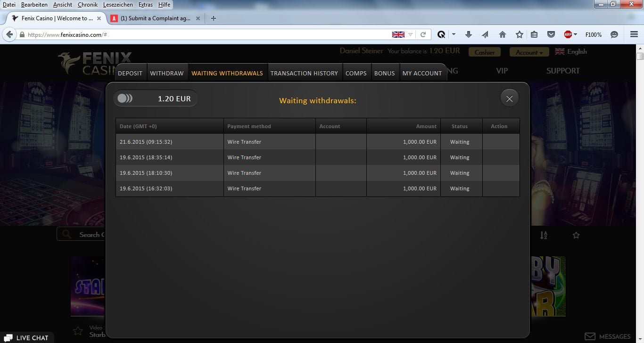
Task: Open the Lesezeichen menu
Action: 118,5
